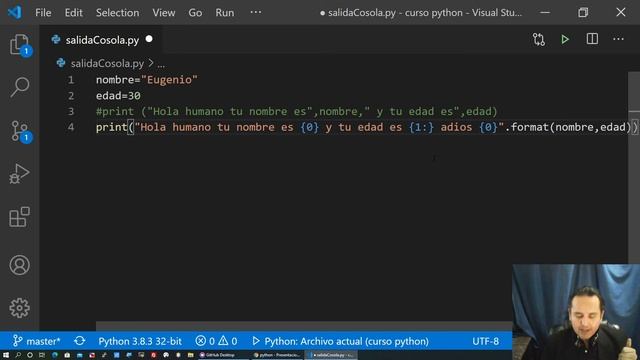
Task: Open the Selection menu
Action: pyautogui.click(x=118, y=13)
